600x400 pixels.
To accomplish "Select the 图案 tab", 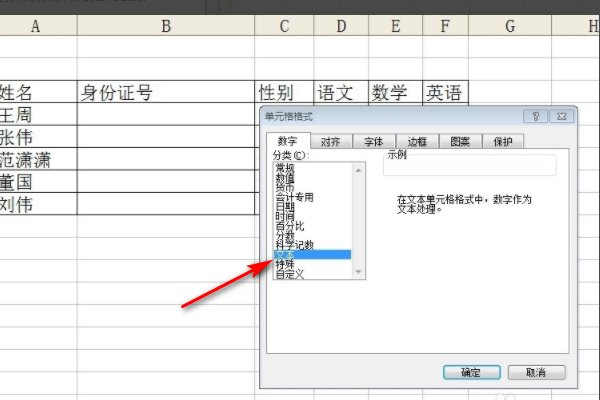I will tap(460, 142).
